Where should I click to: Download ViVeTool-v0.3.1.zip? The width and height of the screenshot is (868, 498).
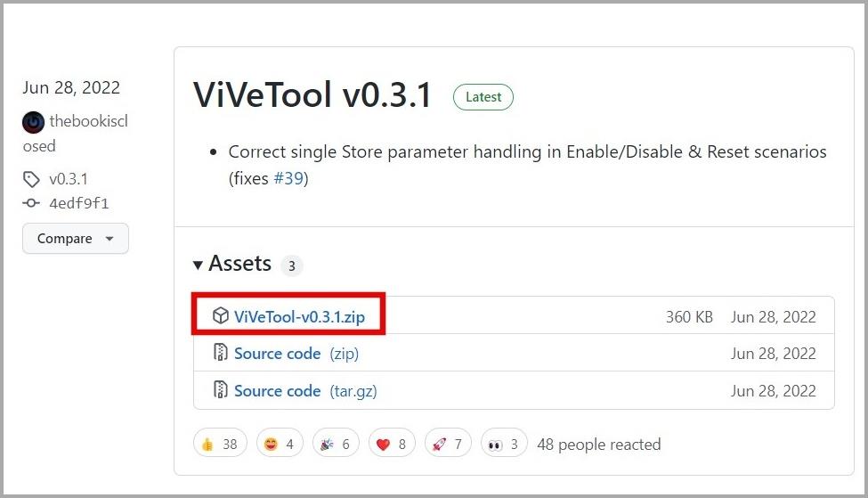pos(299,317)
